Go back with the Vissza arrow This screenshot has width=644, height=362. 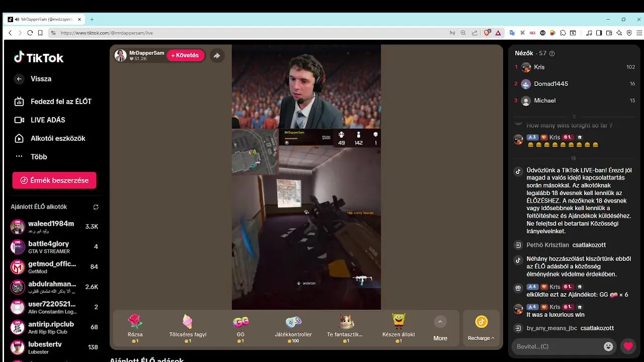click(19, 79)
